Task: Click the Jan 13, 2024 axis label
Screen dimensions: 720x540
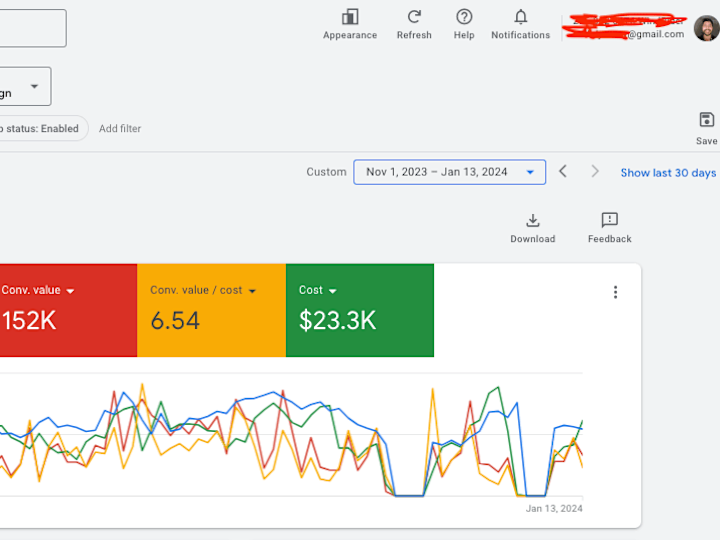Action: click(554, 508)
